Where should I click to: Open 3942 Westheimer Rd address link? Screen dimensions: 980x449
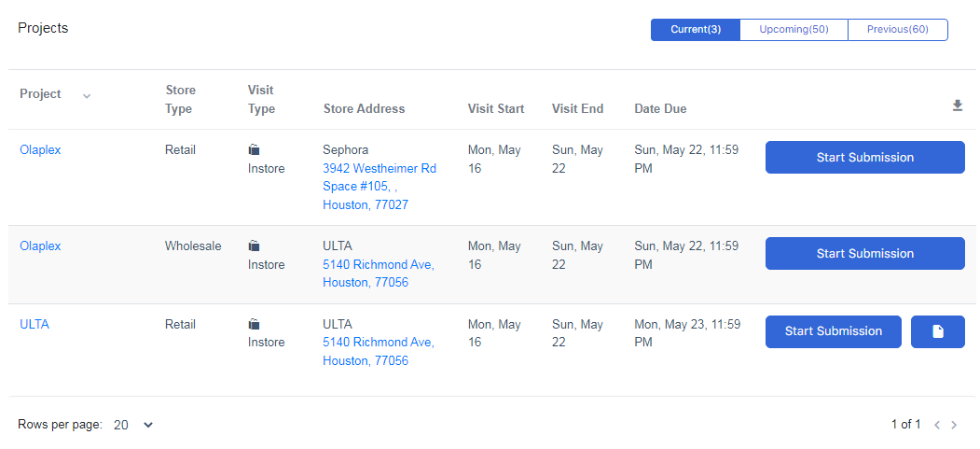point(379,169)
